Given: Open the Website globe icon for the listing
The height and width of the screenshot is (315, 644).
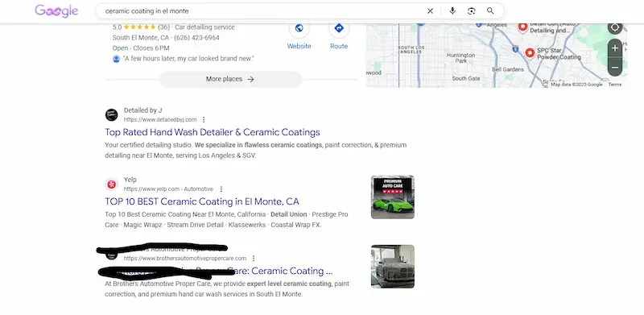Looking at the screenshot, I should pos(299,28).
